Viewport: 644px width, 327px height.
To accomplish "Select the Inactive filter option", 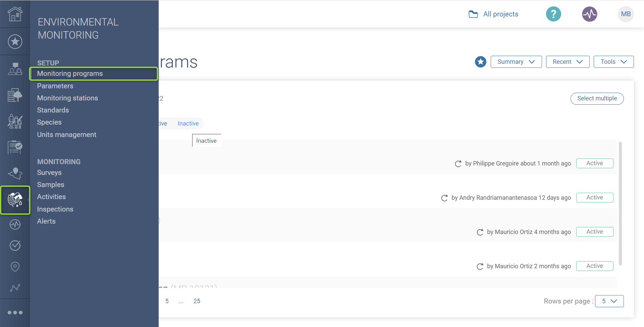I will pyautogui.click(x=188, y=124).
